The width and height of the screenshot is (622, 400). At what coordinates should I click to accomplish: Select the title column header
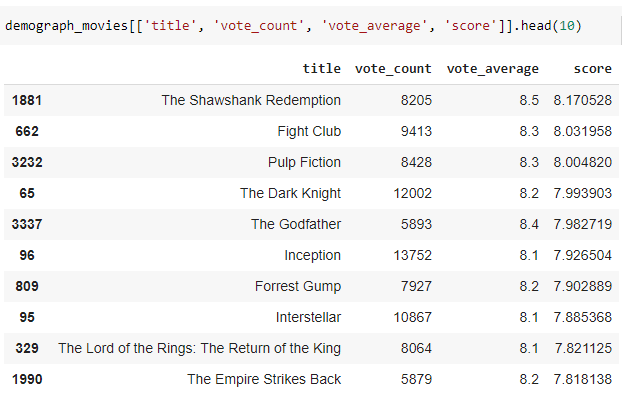coord(322,69)
